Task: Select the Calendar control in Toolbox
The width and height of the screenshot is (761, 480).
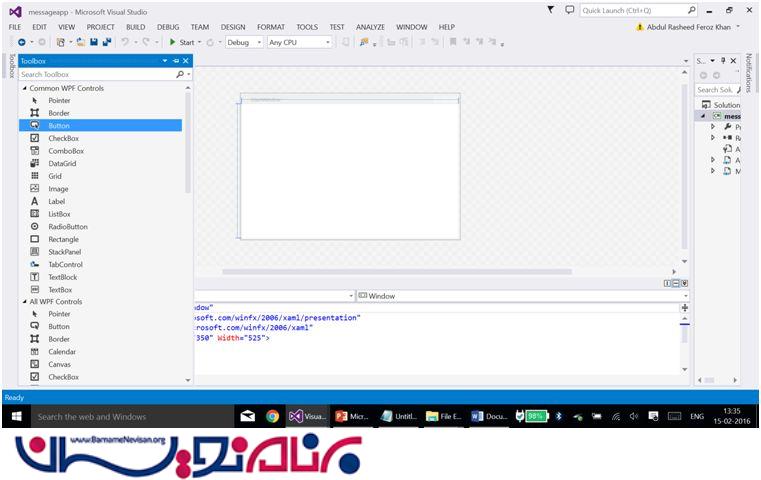Action: 62,351
